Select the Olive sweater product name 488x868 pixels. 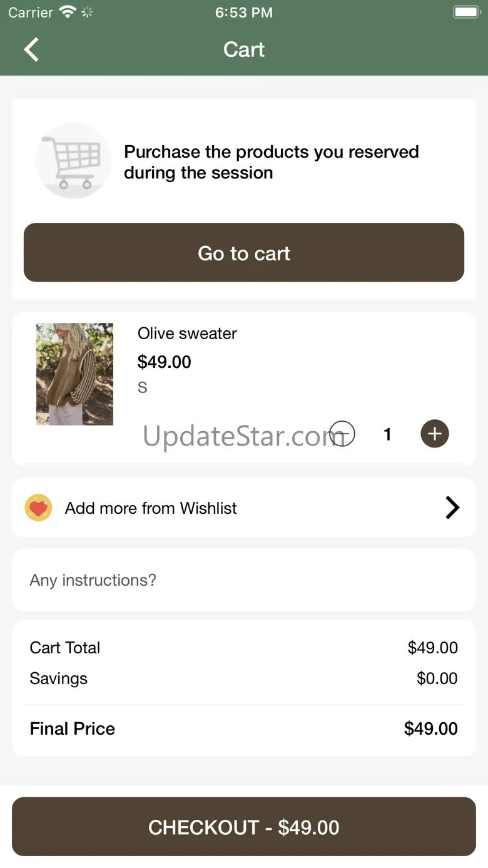187,334
